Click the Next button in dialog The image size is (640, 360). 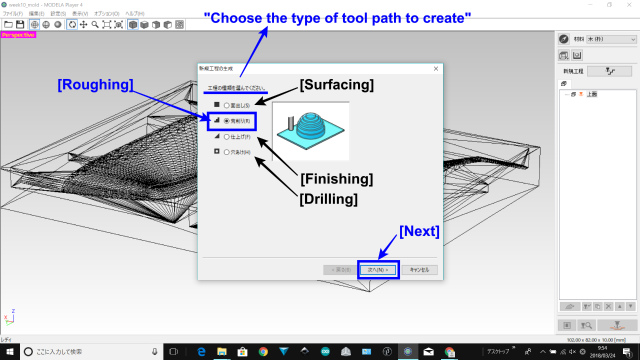[378, 270]
